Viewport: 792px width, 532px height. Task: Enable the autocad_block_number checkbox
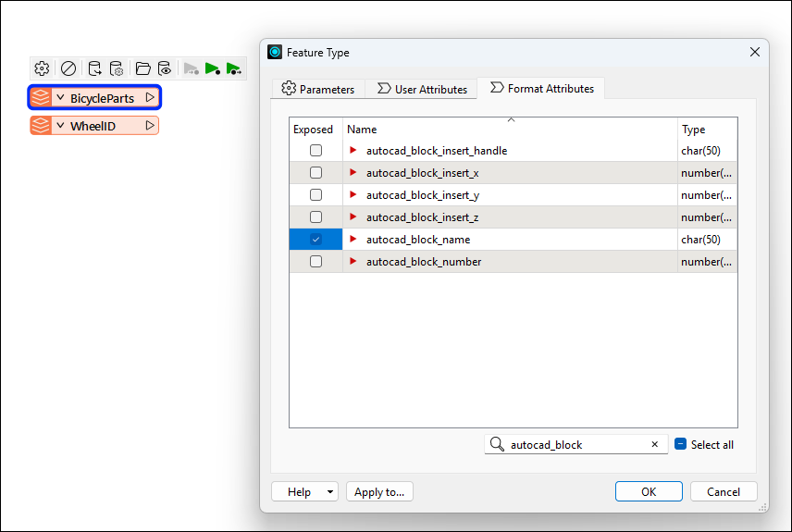tap(316, 262)
